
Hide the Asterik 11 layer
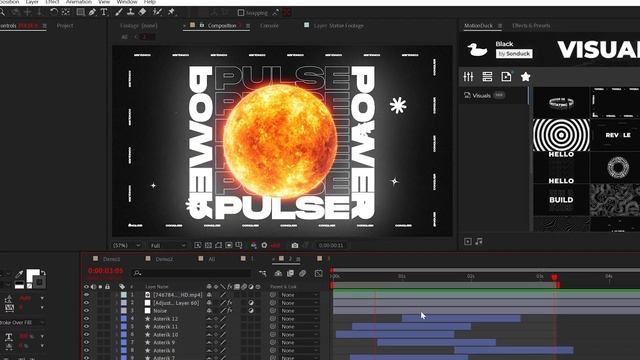(x=86, y=327)
